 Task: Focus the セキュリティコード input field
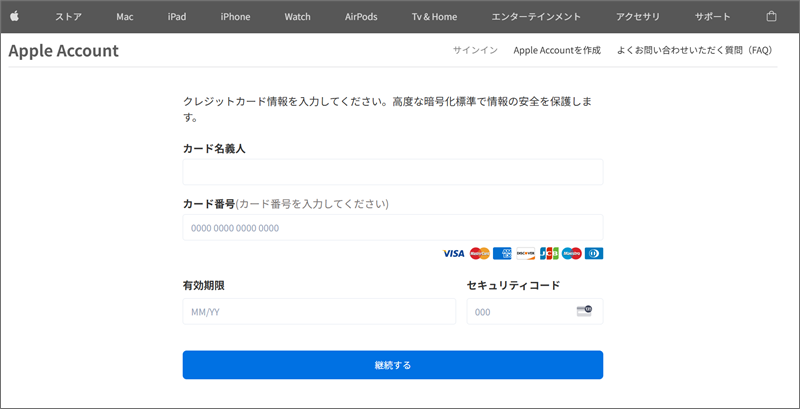(x=535, y=311)
